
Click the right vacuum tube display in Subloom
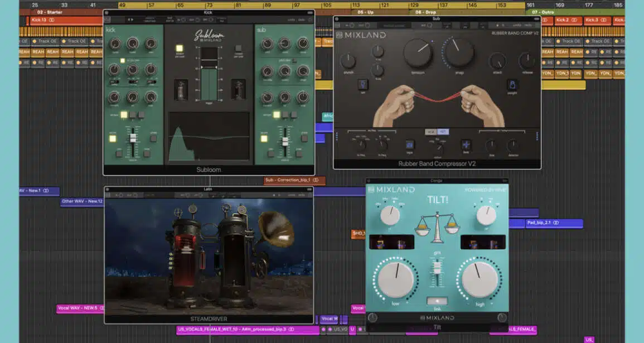coord(238,90)
